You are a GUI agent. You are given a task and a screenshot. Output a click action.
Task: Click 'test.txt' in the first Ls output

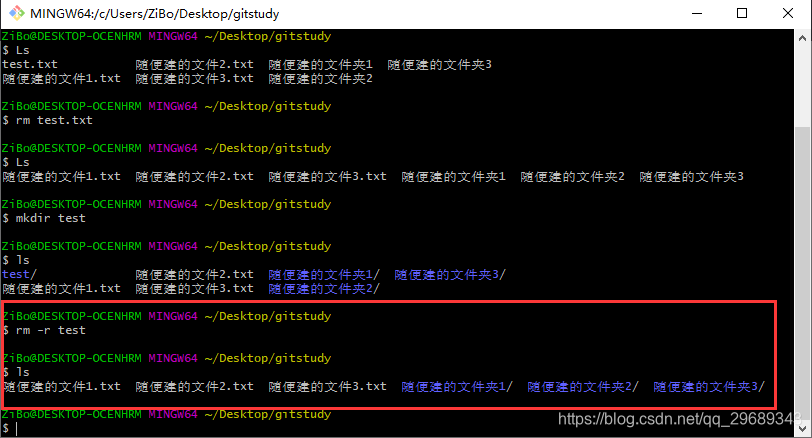[x=30, y=64]
